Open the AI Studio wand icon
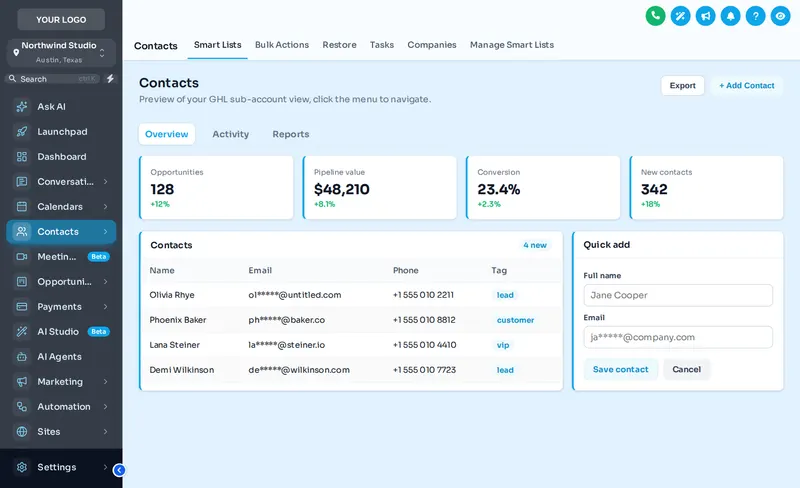 21,332
